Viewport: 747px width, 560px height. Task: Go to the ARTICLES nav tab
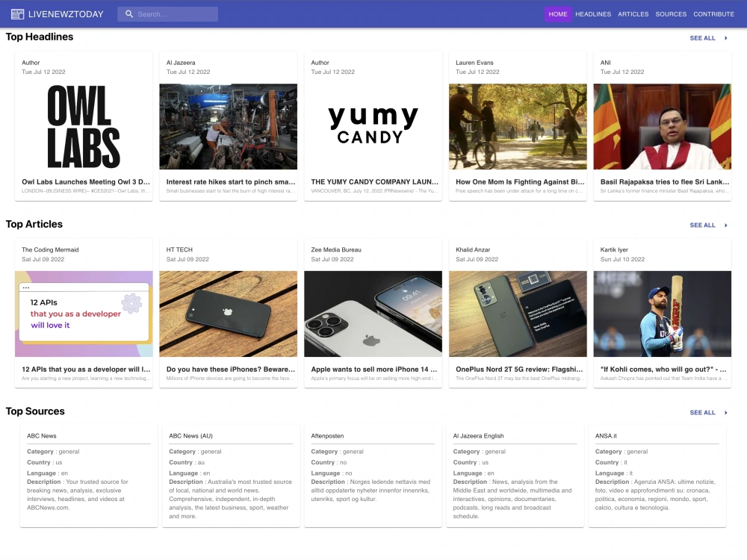point(633,14)
